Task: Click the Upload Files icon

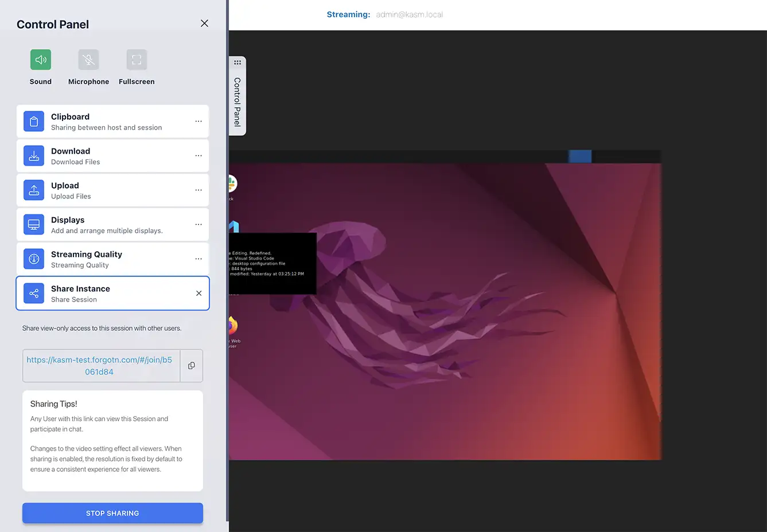Action: (x=33, y=190)
